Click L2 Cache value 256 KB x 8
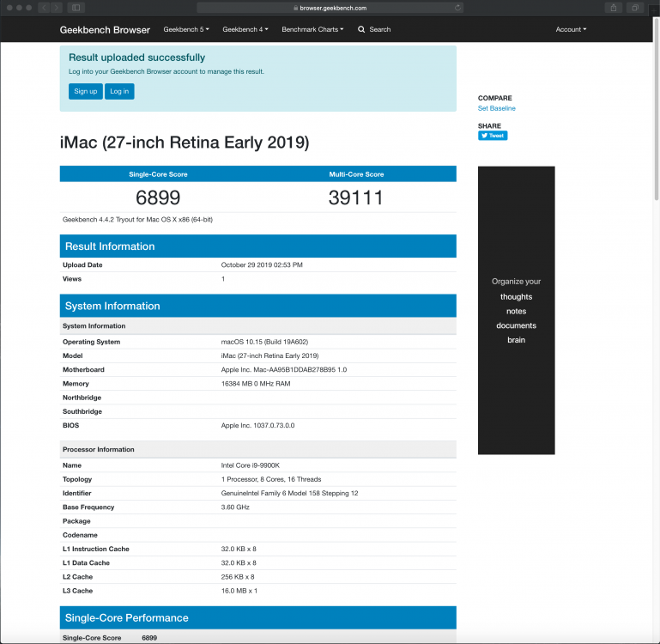This screenshot has height=644, width=660. click(x=238, y=576)
